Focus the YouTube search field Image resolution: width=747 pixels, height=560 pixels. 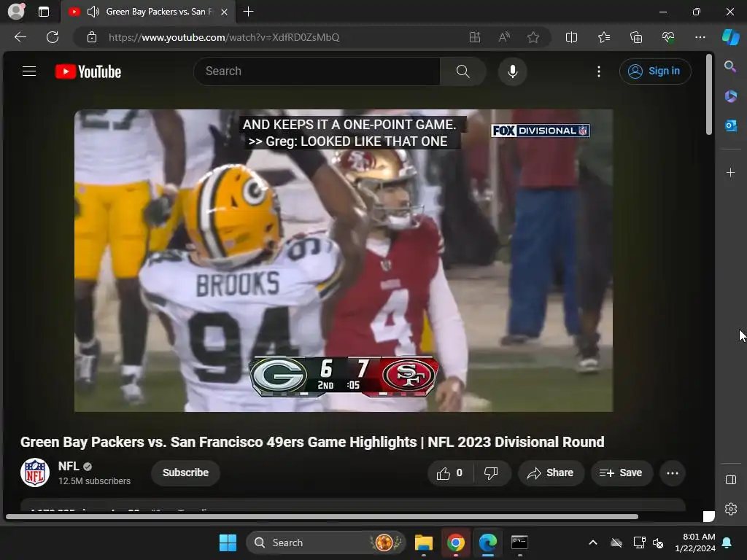(x=317, y=71)
